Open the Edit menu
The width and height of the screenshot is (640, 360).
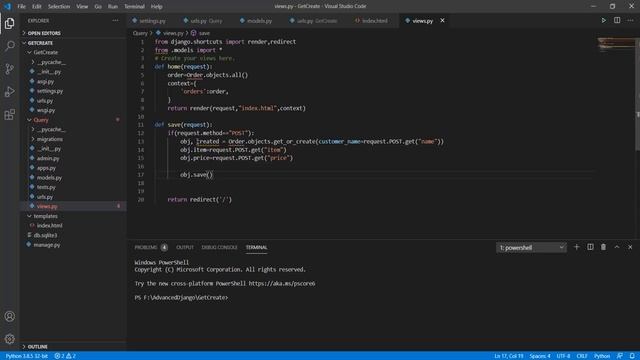click(x=37, y=7)
